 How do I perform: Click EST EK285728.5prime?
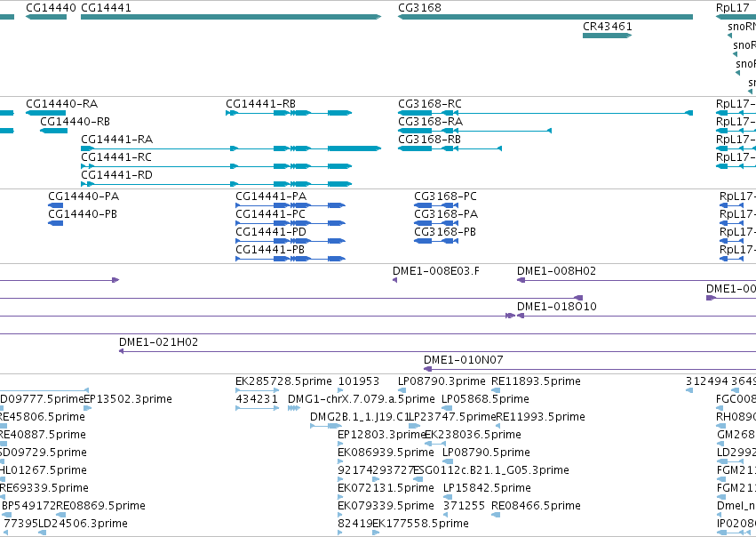point(283,381)
